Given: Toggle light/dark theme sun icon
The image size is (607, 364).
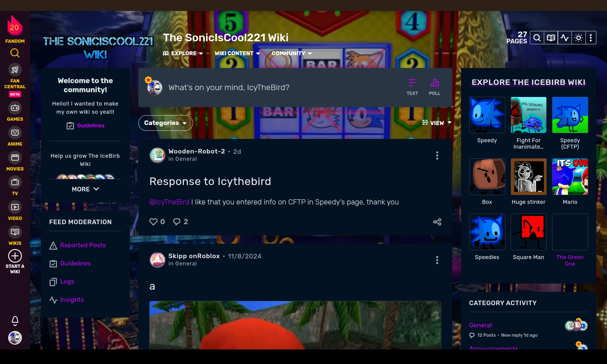Looking at the screenshot, I should 578,38.
